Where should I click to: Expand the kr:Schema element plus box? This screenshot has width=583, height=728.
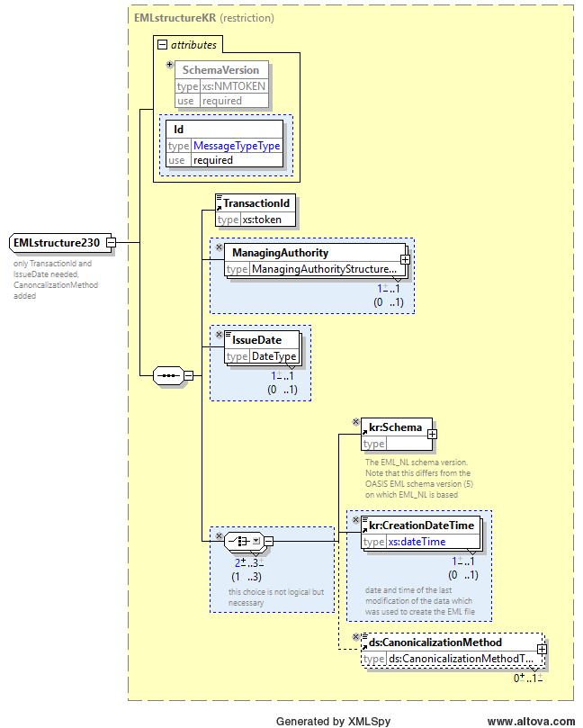(432, 434)
